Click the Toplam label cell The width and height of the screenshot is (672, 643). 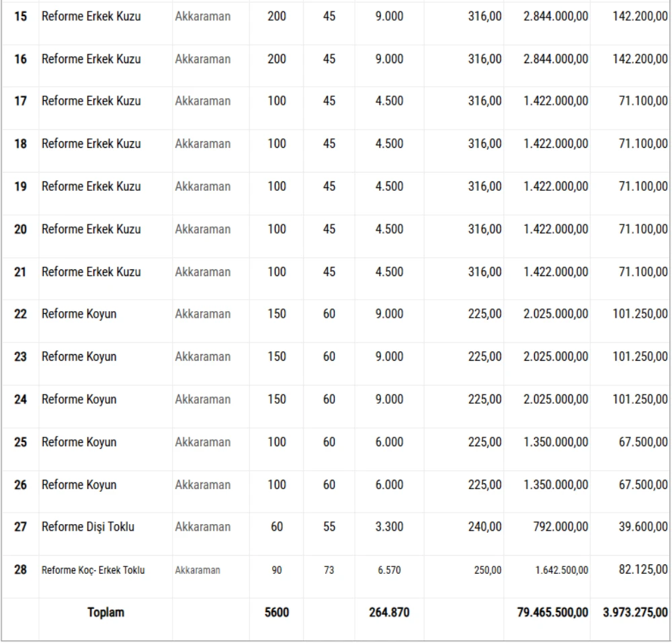[x=106, y=613]
